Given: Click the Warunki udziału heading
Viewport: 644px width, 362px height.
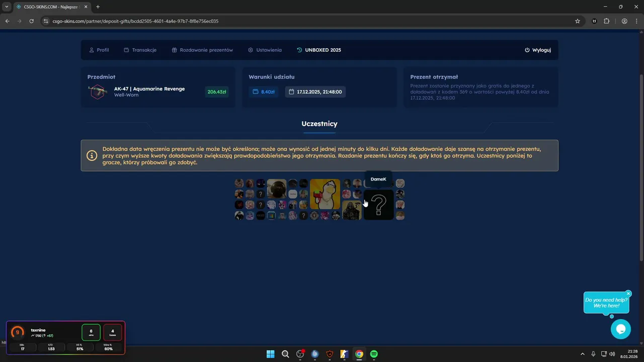Looking at the screenshot, I should [271, 77].
